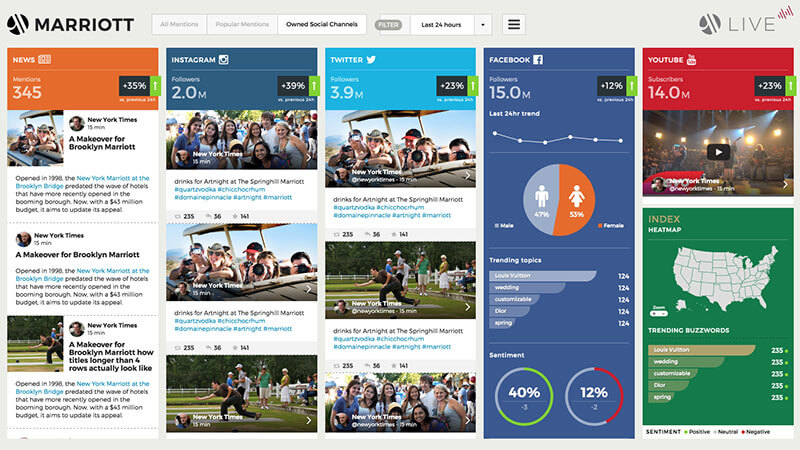Switch to the Owned Social Channels tab
Image resolution: width=800 pixels, height=450 pixels.
[x=322, y=24]
